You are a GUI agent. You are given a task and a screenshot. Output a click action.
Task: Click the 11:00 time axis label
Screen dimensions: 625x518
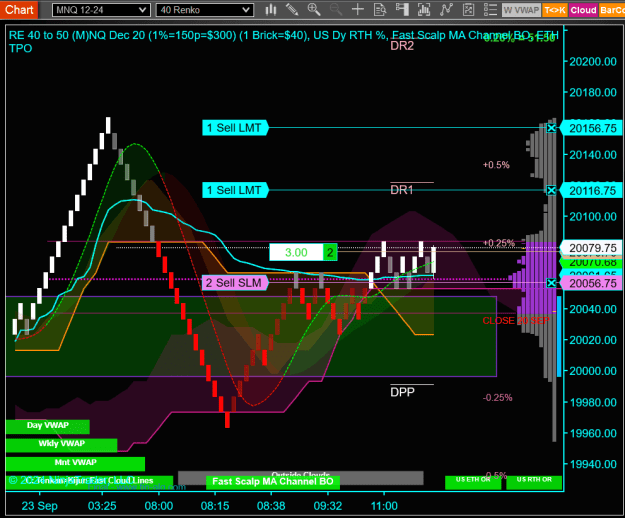[384, 506]
